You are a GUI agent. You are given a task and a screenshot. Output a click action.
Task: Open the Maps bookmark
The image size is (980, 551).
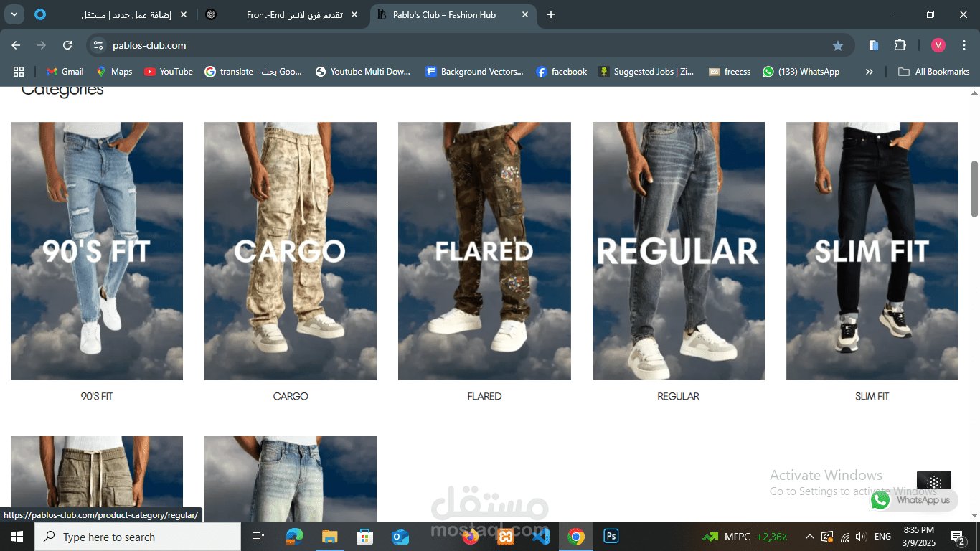click(115, 72)
